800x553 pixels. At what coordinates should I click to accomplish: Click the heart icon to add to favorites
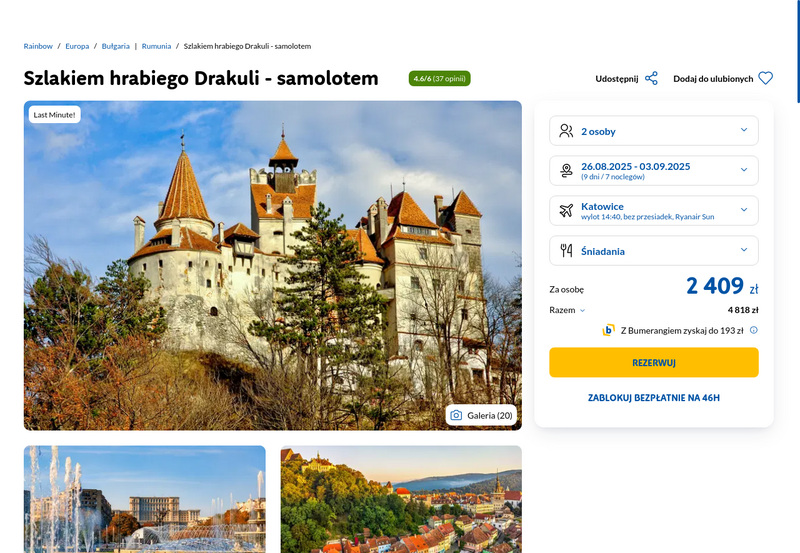(765, 79)
